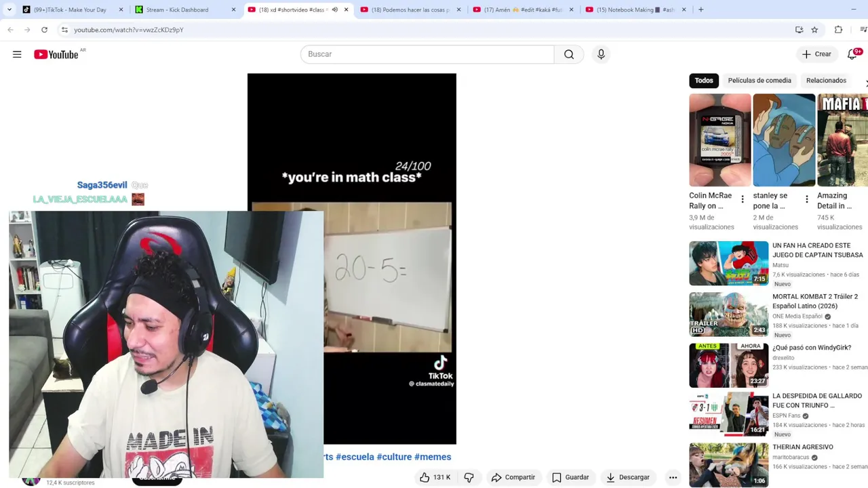Start voice search with the microphone icon
Screen dimensions: 868x488
tap(601, 54)
